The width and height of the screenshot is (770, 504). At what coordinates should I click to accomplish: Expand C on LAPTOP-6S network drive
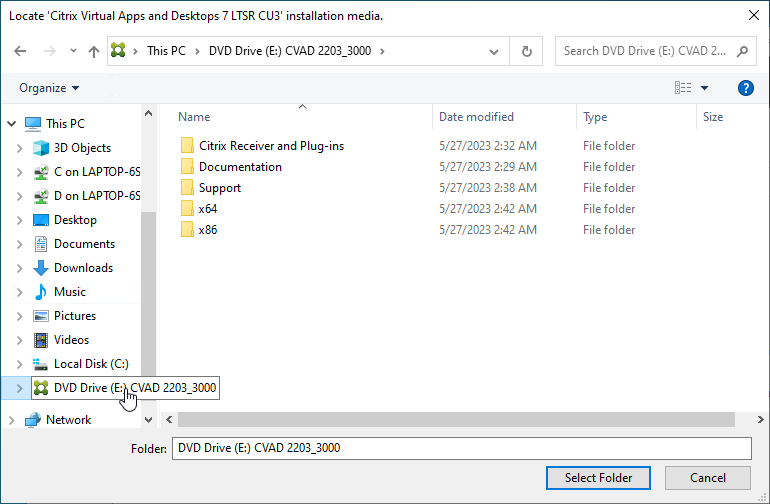coord(20,172)
